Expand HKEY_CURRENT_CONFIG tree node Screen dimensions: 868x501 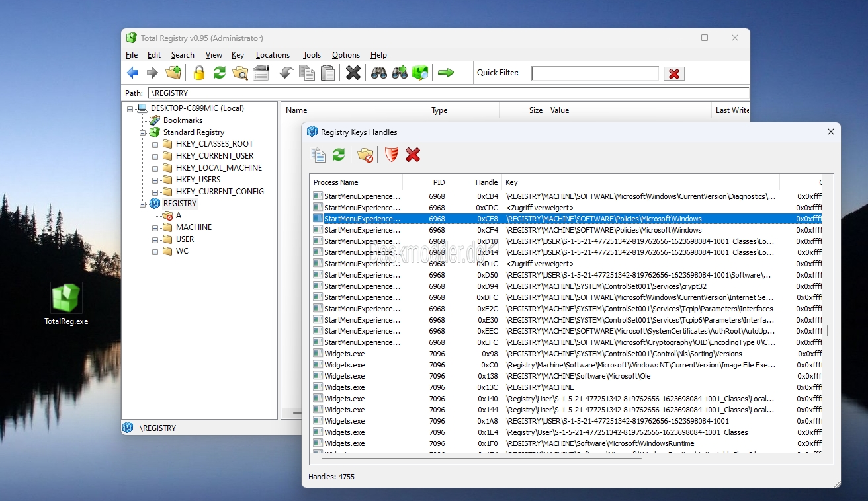pos(155,192)
